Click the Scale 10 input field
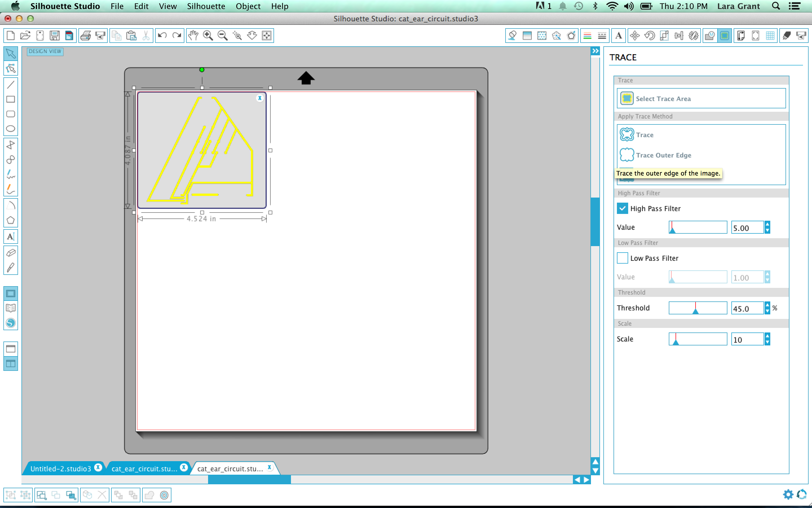Viewport: 812px width, 508px height. 748,339
